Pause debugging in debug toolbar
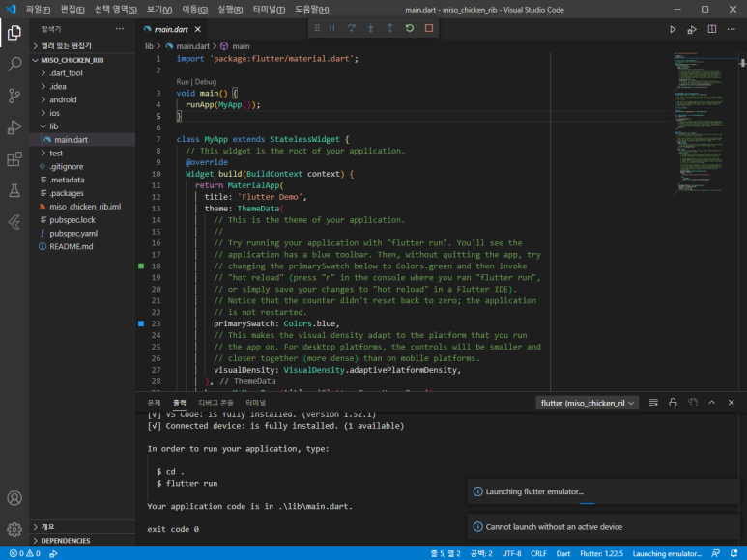This screenshot has width=747, height=560. click(331, 29)
